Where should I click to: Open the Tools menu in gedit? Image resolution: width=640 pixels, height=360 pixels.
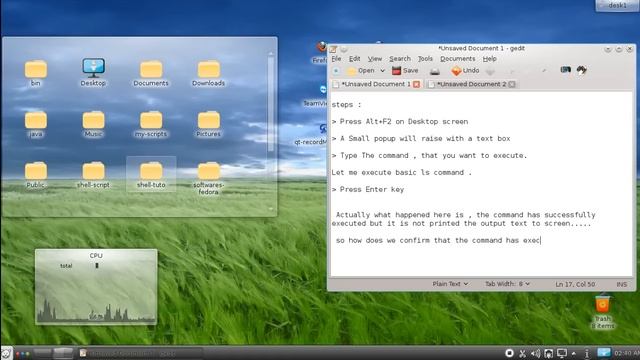pos(425,59)
